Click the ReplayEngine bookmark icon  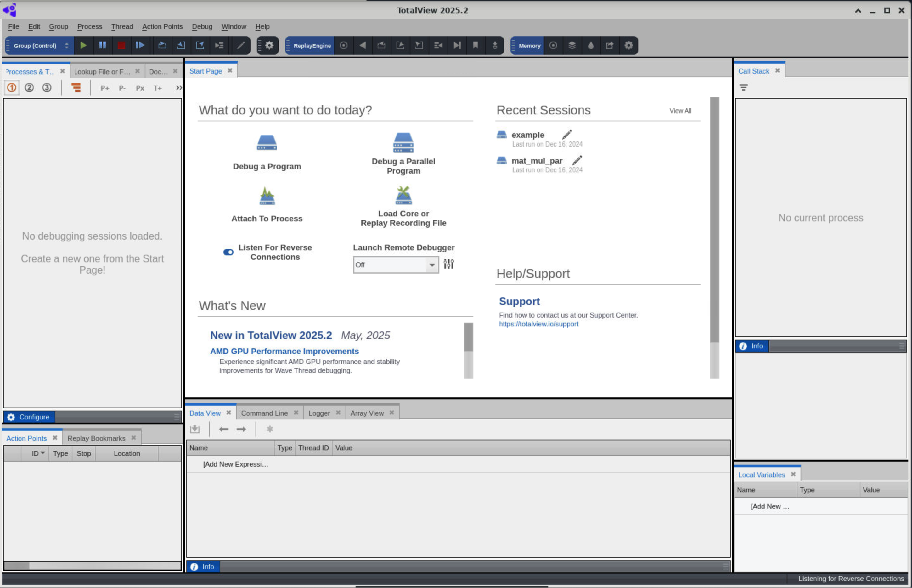click(475, 45)
